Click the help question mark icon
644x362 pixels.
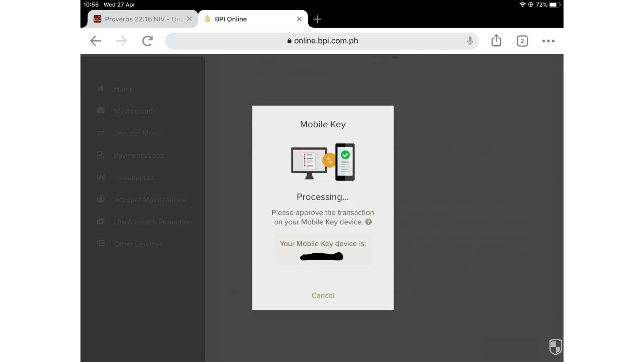pyautogui.click(x=368, y=222)
